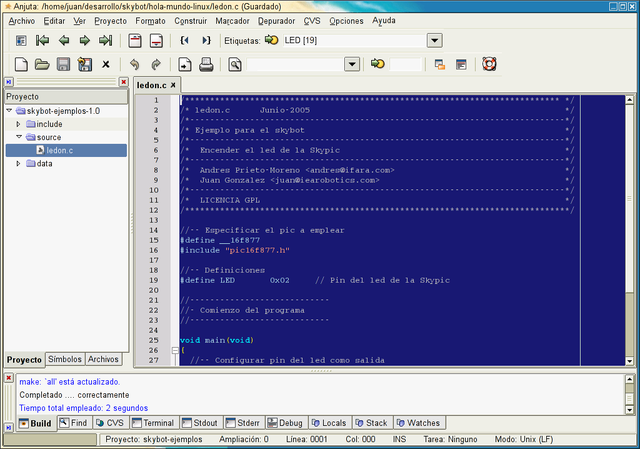Close the message panel red X
Image resolution: width=640 pixels, height=449 pixels.
pos(9,378)
